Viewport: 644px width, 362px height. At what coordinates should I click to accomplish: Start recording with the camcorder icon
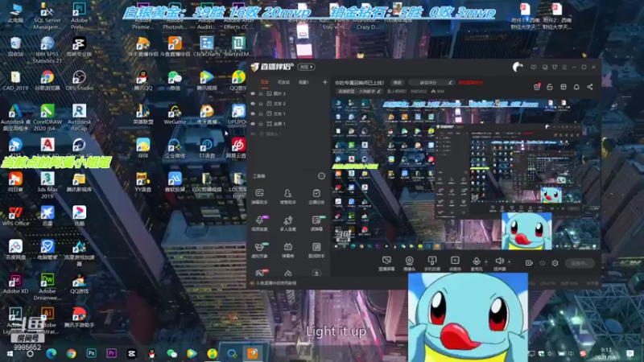tap(529, 263)
